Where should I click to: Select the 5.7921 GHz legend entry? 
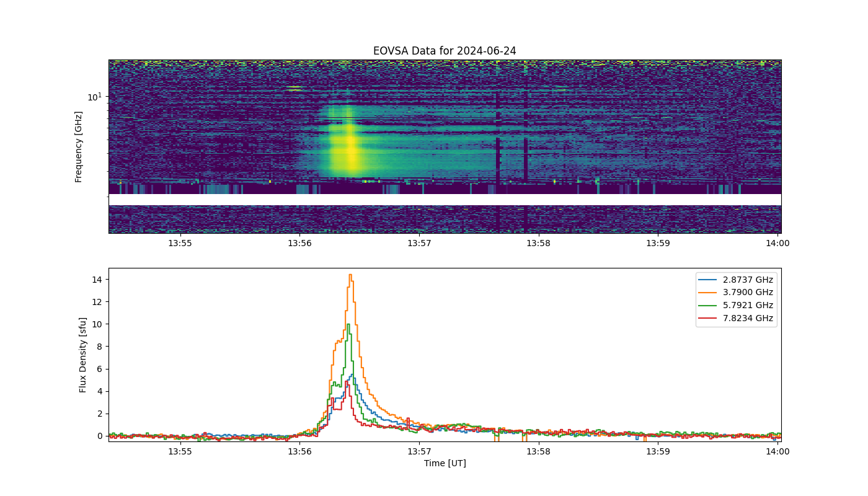pos(736,306)
